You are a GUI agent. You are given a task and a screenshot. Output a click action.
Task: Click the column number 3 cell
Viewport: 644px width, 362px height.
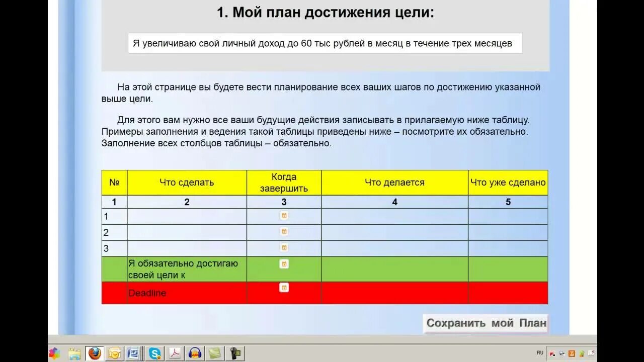coord(284,202)
